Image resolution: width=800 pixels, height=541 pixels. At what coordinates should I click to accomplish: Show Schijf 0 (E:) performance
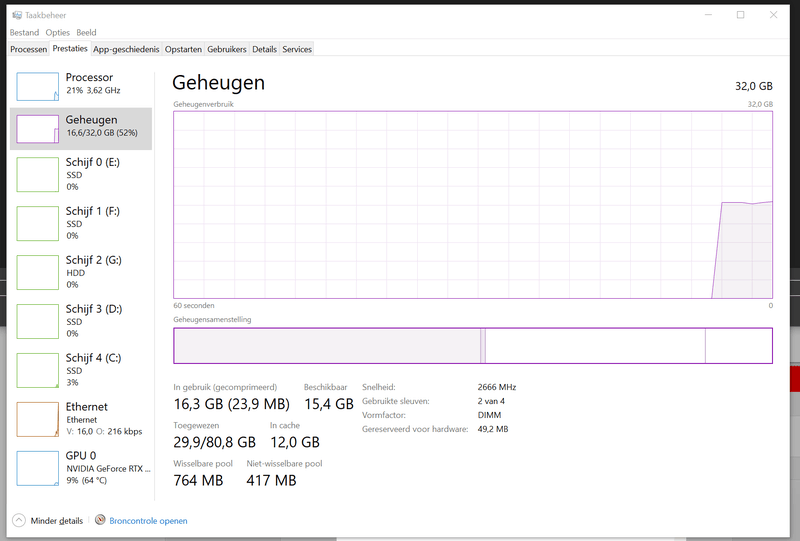point(81,175)
